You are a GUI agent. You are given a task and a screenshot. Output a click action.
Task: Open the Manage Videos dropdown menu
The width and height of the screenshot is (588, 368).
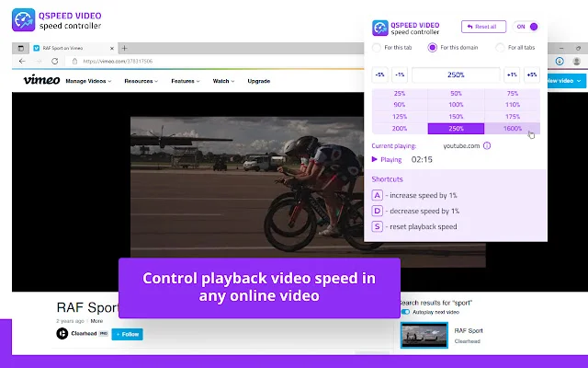click(x=88, y=81)
